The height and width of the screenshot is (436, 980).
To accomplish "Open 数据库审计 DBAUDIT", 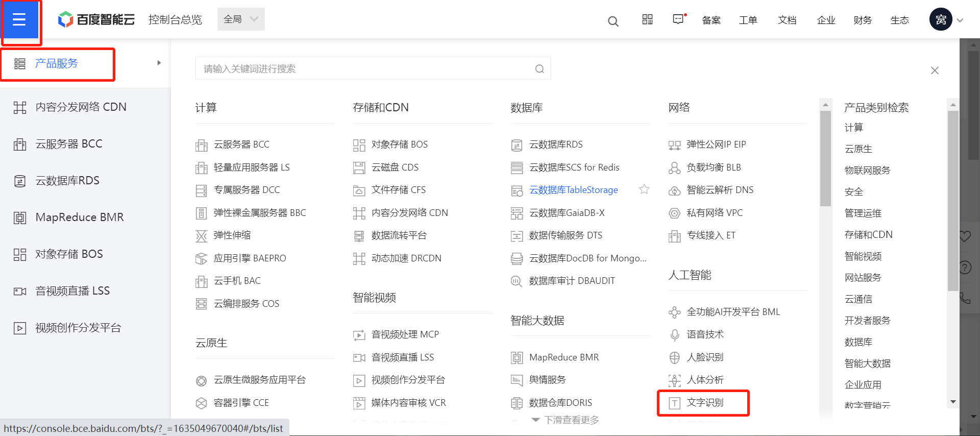I will [x=572, y=281].
